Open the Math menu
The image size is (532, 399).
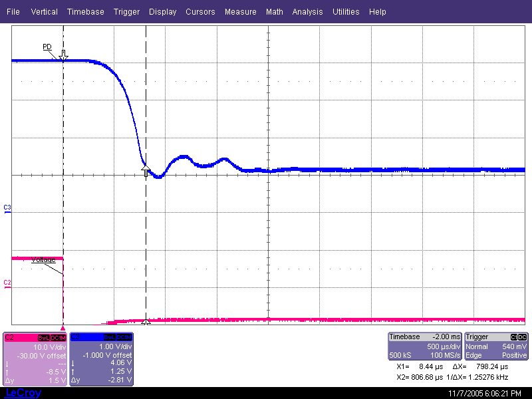click(x=275, y=12)
